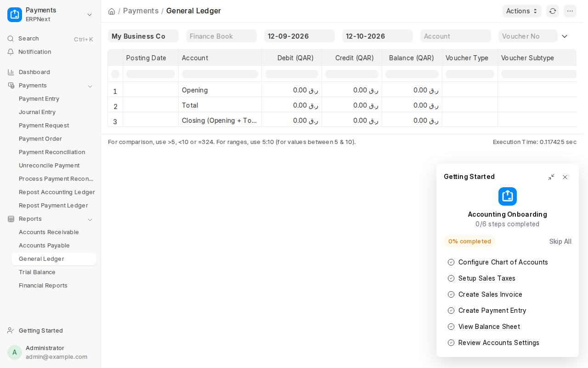Click the home breadcrumb icon
Viewport: 588px width, 368px height.
tap(112, 11)
